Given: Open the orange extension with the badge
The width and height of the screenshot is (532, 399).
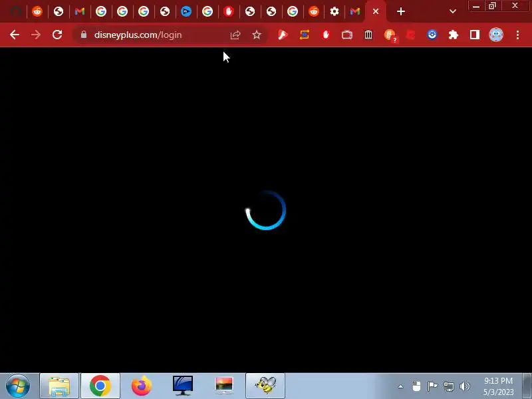Looking at the screenshot, I should point(390,35).
